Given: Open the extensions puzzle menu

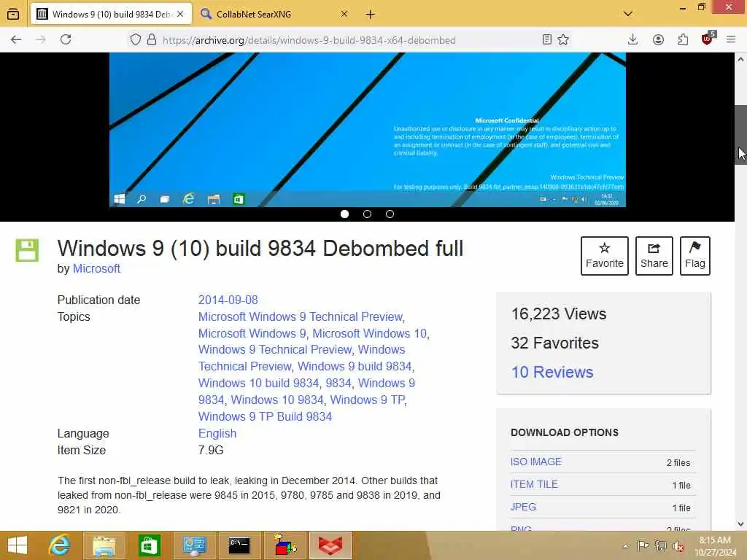Looking at the screenshot, I should coord(683,39).
